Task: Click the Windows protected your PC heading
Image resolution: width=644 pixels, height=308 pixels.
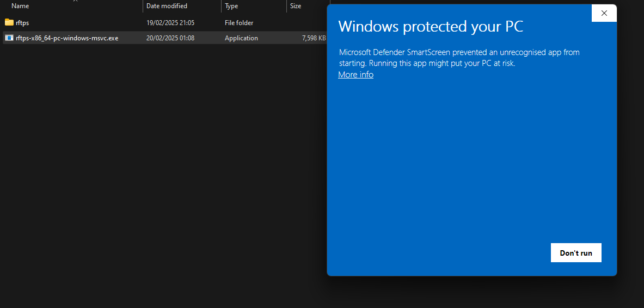Action: [431, 27]
